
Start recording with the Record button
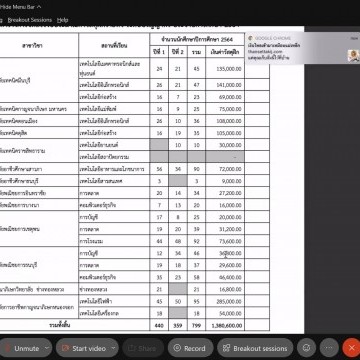(190, 348)
